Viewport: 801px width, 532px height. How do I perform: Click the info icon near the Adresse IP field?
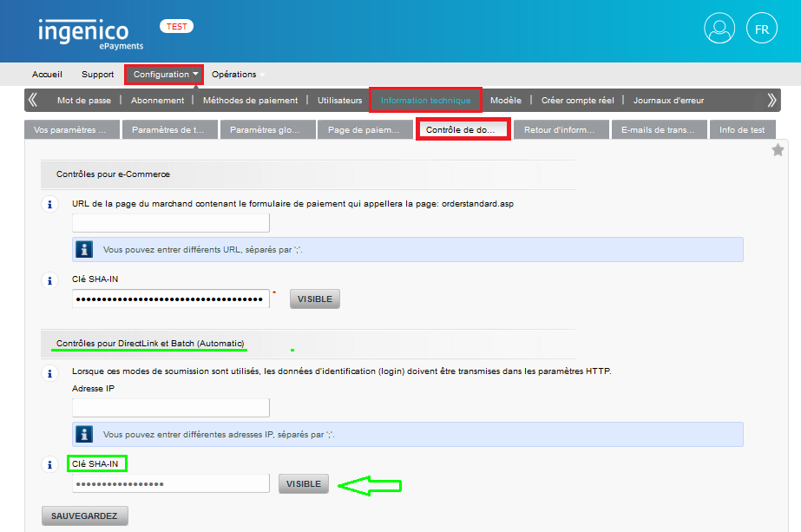[49, 375]
